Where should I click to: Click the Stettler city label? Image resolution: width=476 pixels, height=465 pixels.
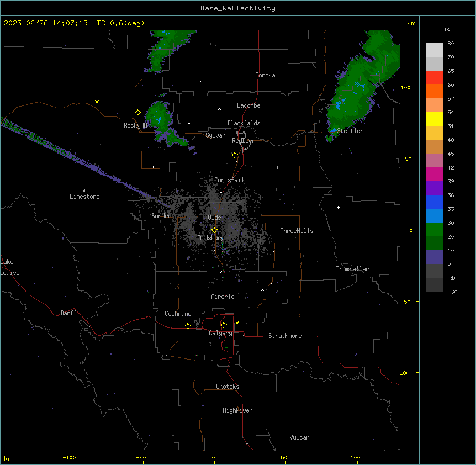coord(350,131)
